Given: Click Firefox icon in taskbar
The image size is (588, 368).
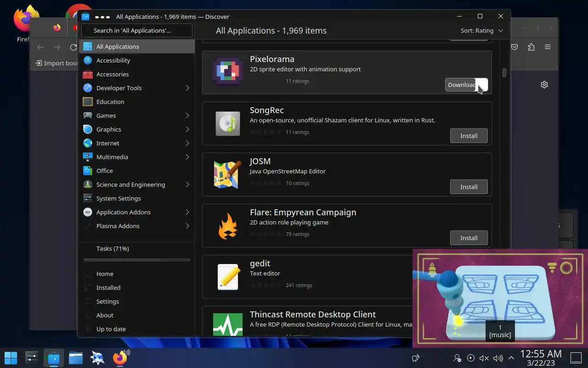Looking at the screenshot, I should 120,357.
